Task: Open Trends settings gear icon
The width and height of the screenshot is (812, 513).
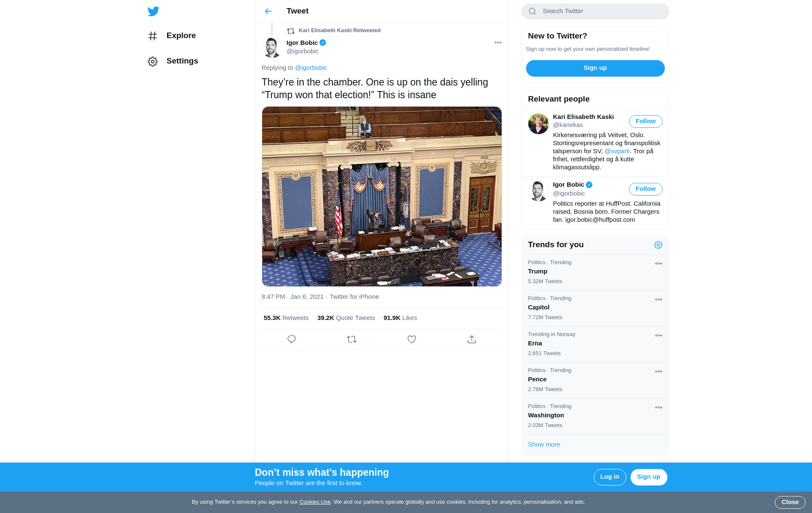Action: click(658, 245)
